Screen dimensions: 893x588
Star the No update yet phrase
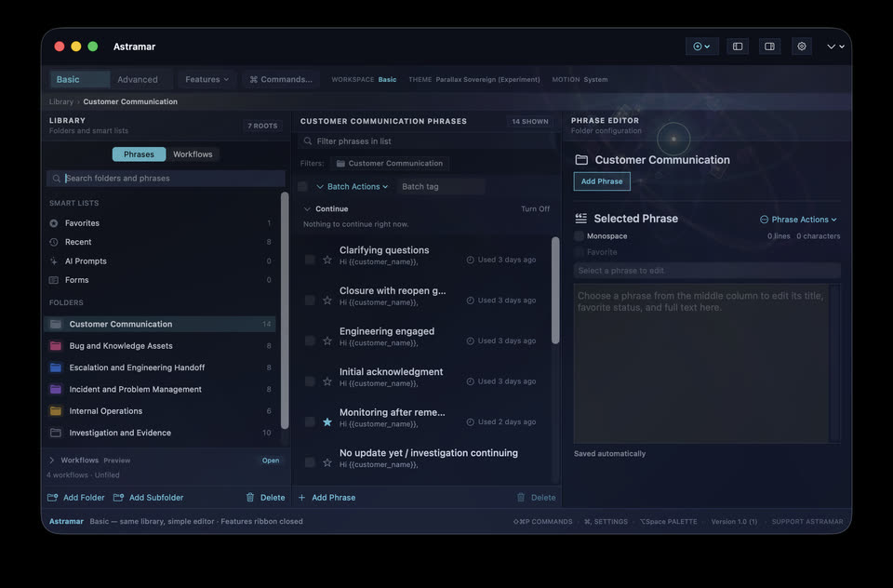[x=327, y=462]
